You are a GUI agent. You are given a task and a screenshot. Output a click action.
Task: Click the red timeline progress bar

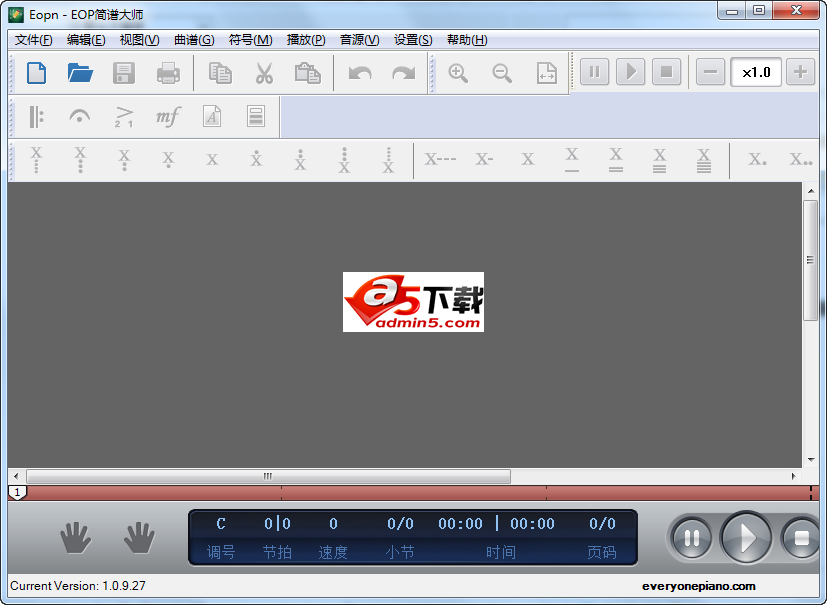pyautogui.click(x=414, y=493)
